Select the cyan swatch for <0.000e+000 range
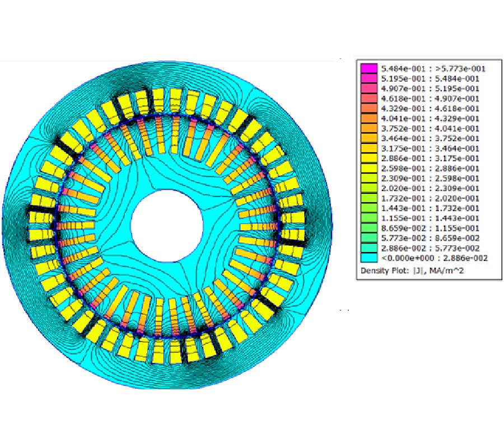Screen dimensions: 504x448 tap(368, 258)
